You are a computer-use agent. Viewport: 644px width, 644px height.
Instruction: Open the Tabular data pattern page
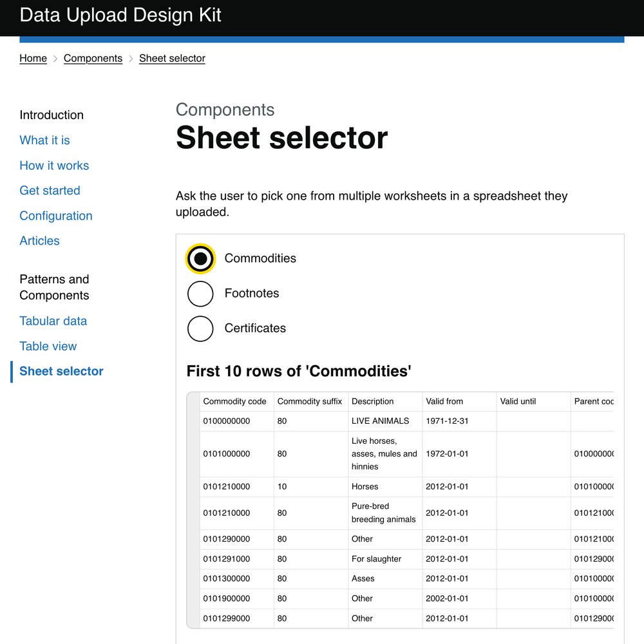click(x=53, y=321)
